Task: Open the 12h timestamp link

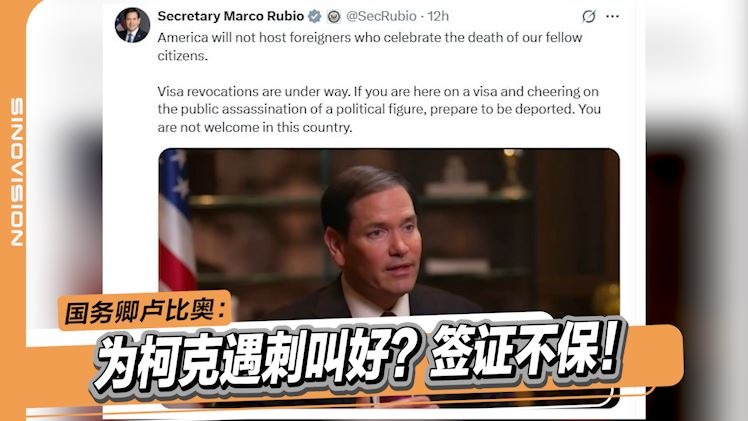Action: coord(438,16)
